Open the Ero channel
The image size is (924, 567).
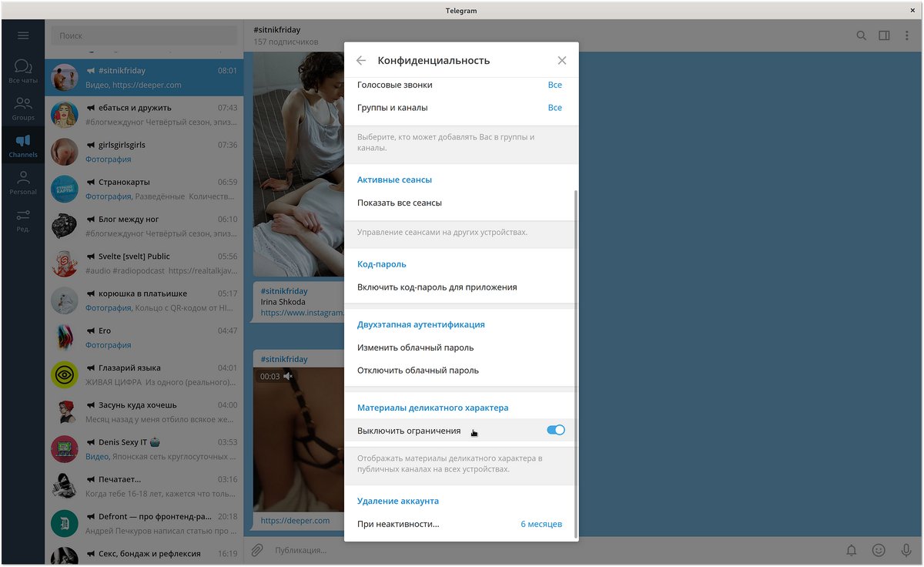[x=144, y=337]
